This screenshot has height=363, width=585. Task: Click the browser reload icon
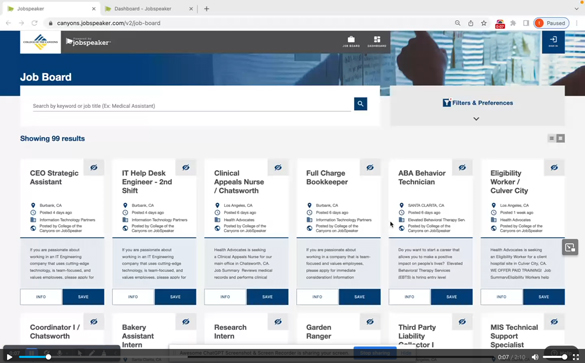(34, 23)
